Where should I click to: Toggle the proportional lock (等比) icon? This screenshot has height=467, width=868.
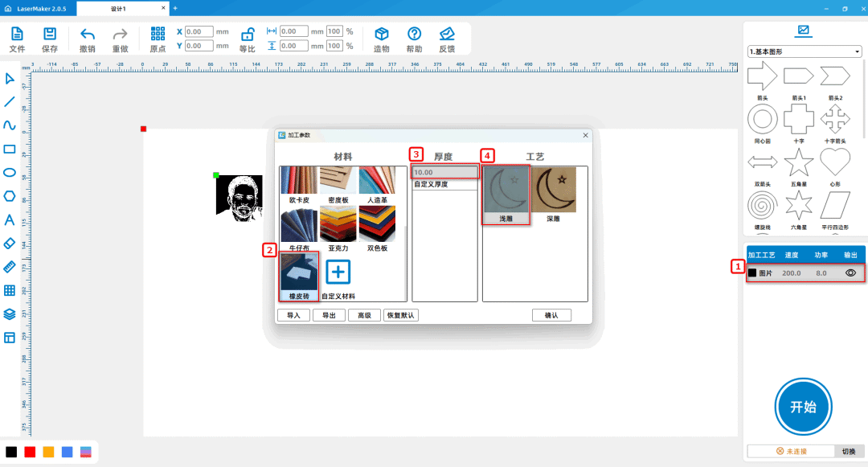248,34
